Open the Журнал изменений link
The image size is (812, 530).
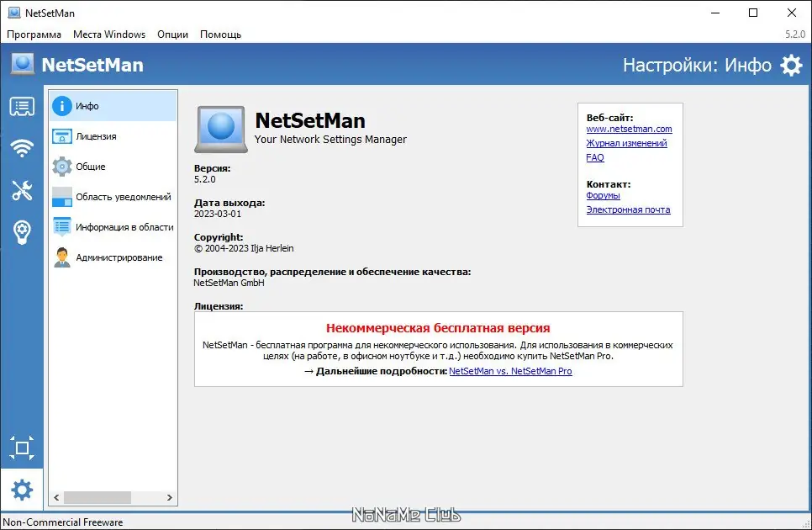pos(626,143)
